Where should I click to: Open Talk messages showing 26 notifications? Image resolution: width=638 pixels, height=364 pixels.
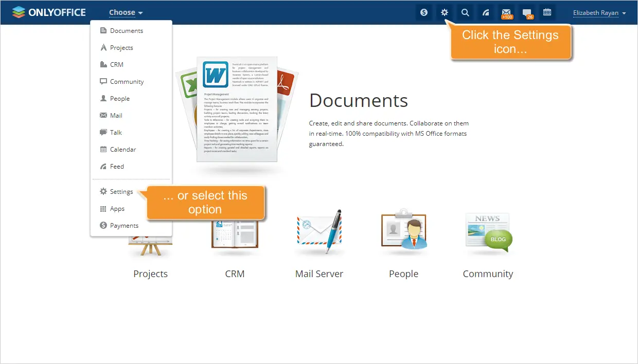(527, 12)
